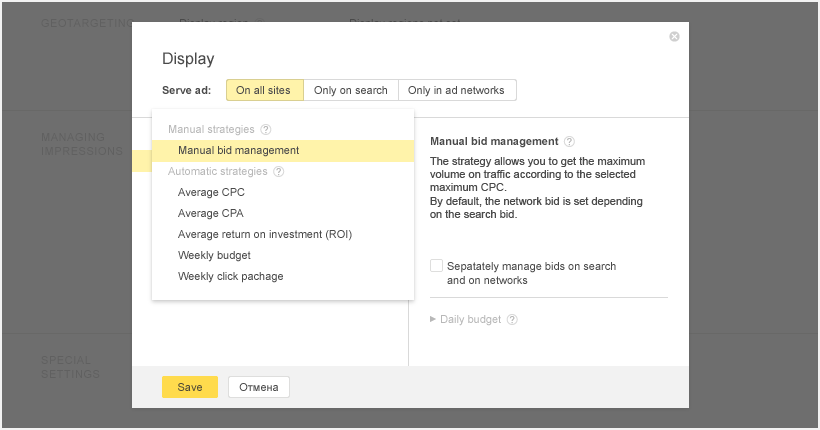Open help icon beside Manual bid management heading
820x430 pixels.
pyautogui.click(x=570, y=141)
